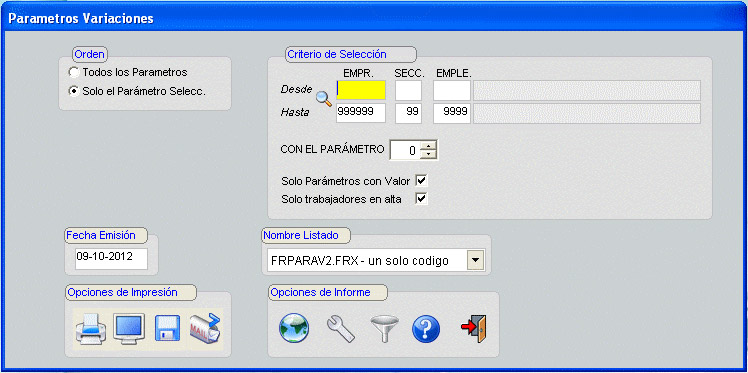Uncheck Solo trabajadores en alta

(421, 199)
